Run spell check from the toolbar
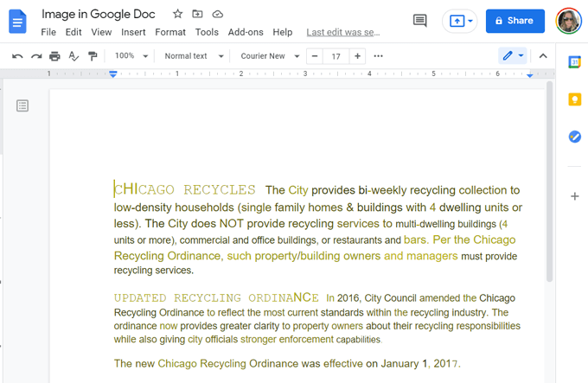Viewport: 588px width, 383px height. coord(73,56)
